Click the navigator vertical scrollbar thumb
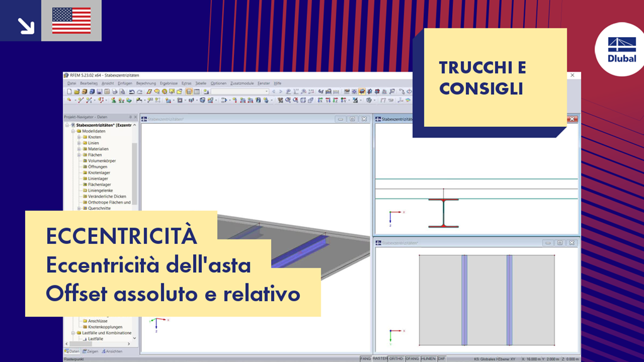Screen dimensions: 644x362 point(135,175)
